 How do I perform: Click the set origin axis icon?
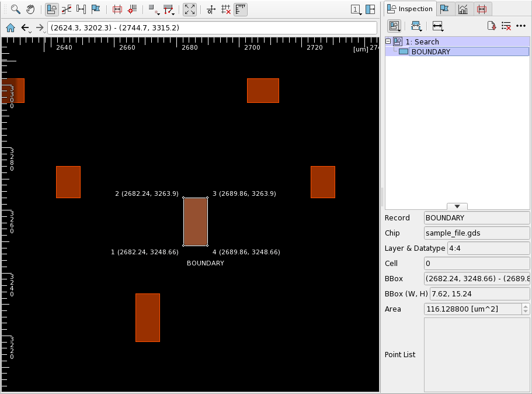pyautogui.click(x=211, y=9)
